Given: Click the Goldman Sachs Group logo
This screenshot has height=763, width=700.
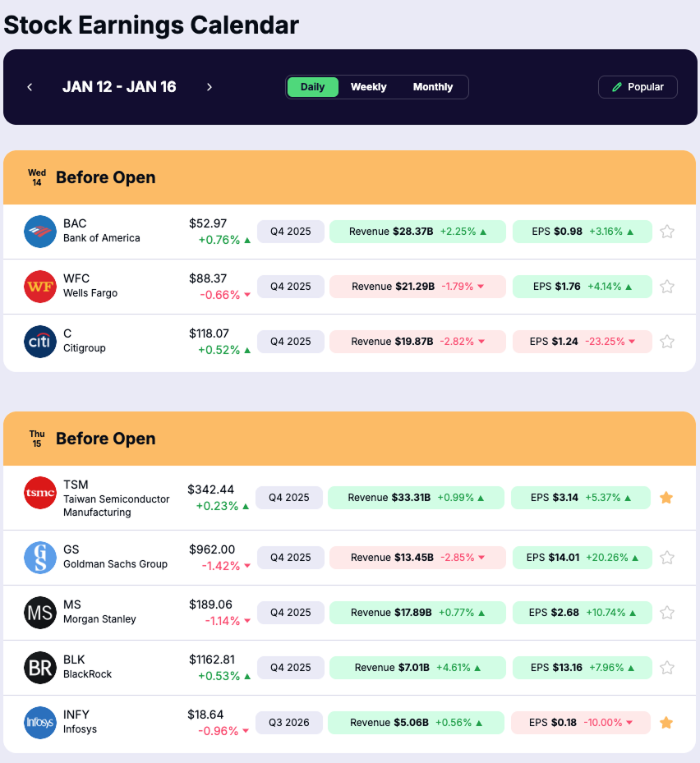Looking at the screenshot, I should 39,557.
